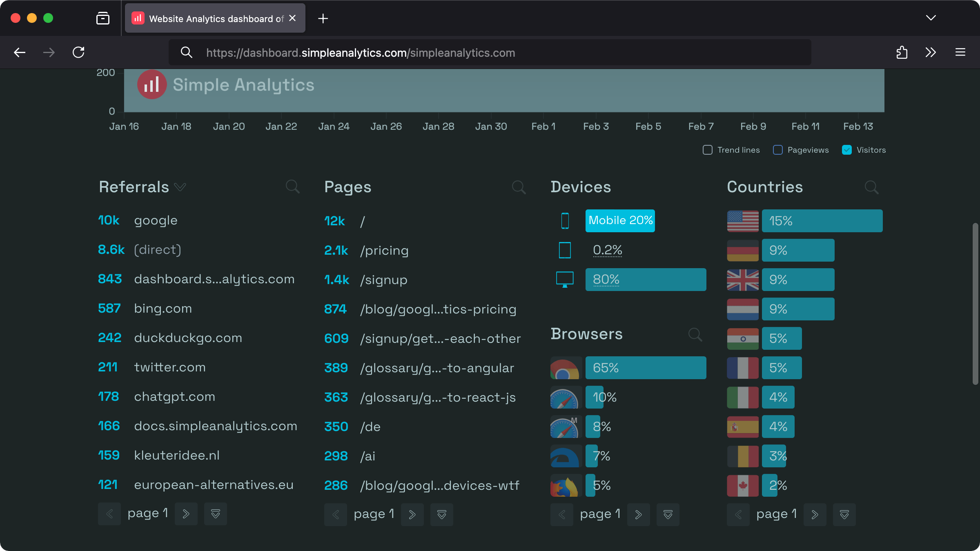Expand the Referrals dropdown chevron

pyautogui.click(x=180, y=187)
